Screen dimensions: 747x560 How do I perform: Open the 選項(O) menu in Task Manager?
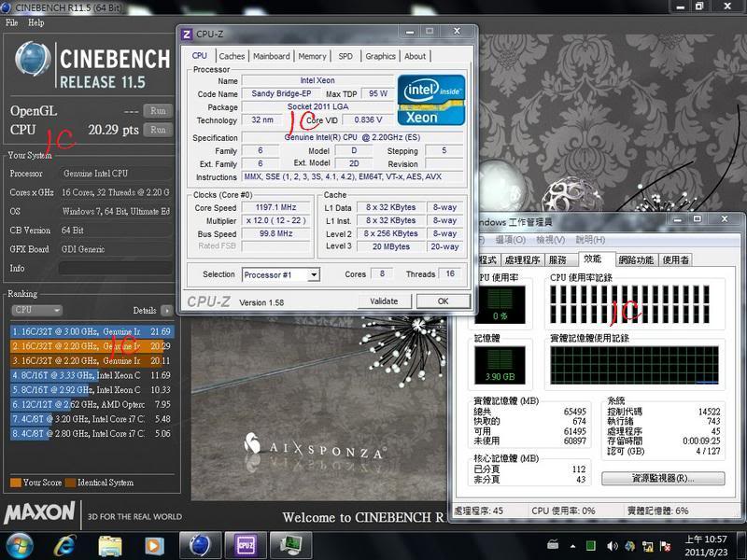511,240
